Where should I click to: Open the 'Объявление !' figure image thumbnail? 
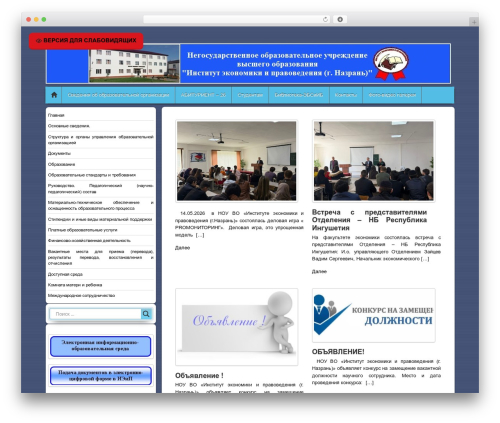(x=236, y=327)
